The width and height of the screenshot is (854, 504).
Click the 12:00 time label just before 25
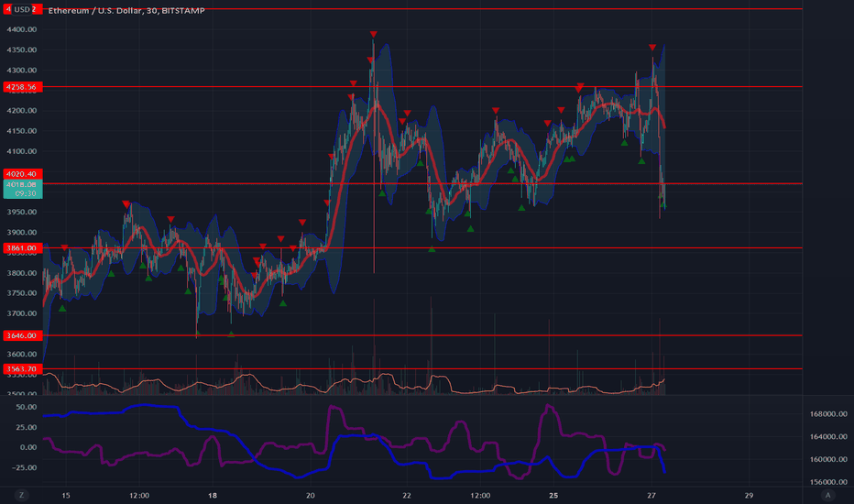point(480,495)
